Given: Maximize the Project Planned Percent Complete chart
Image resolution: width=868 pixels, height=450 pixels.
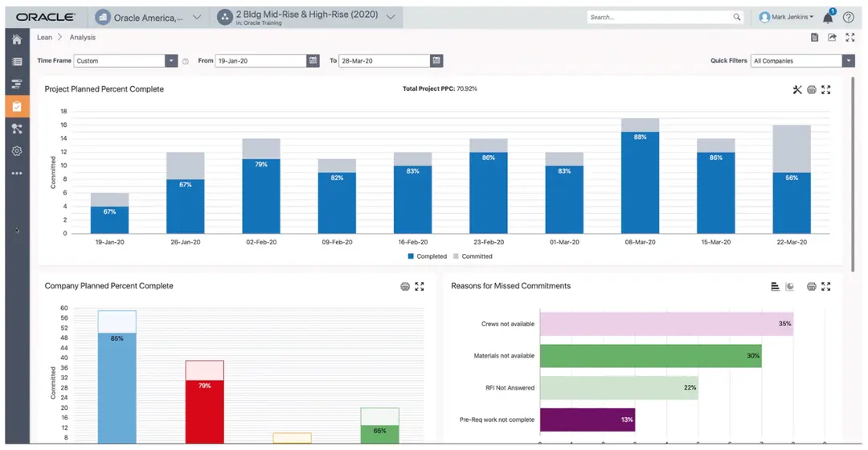Looking at the screenshot, I should [x=826, y=90].
